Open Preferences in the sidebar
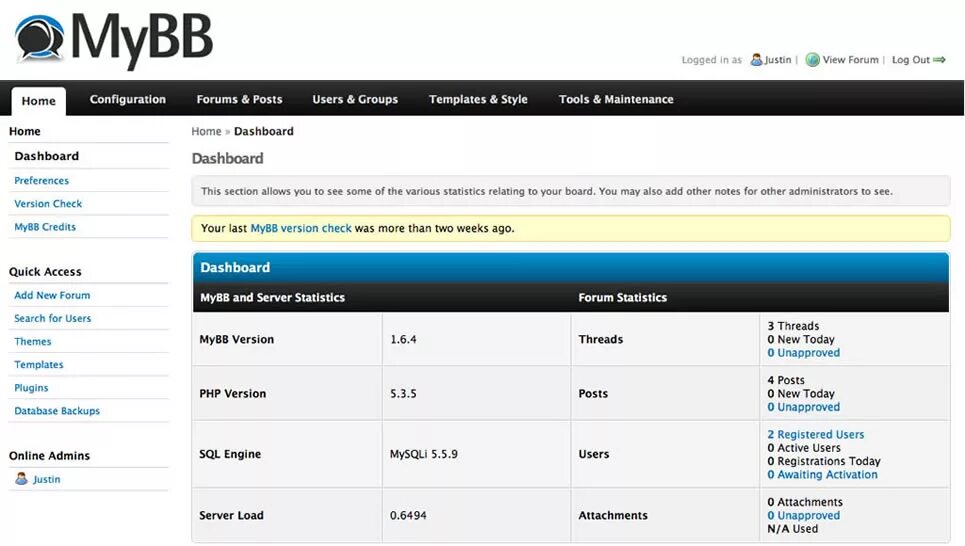965x546 pixels. 41,180
